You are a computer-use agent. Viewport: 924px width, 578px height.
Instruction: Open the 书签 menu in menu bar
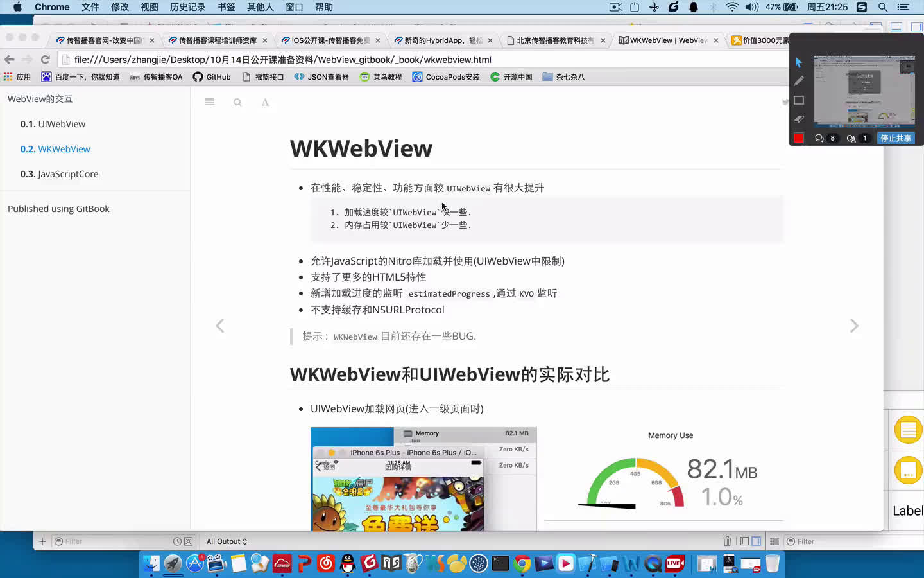click(226, 7)
